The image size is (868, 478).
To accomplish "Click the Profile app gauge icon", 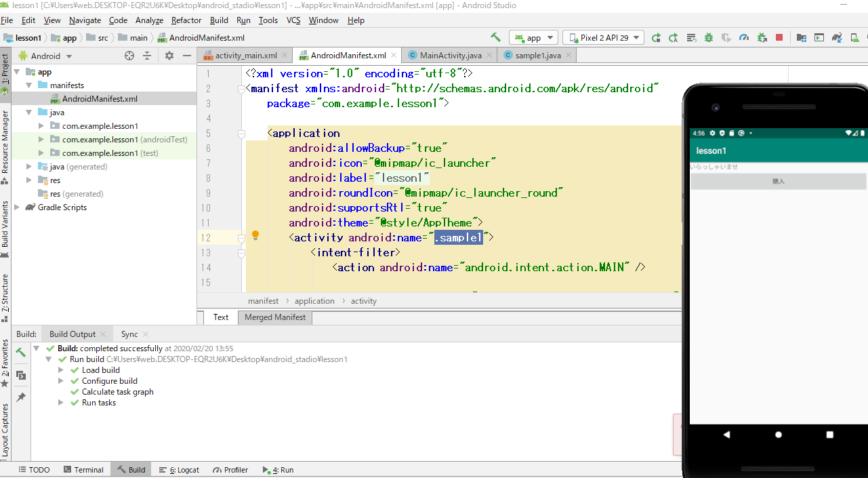I will pyautogui.click(x=744, y=38).
